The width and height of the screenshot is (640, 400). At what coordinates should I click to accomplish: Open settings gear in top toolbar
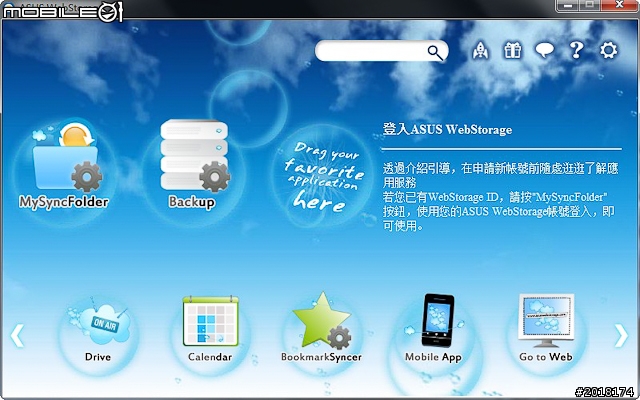click(609, 50)
